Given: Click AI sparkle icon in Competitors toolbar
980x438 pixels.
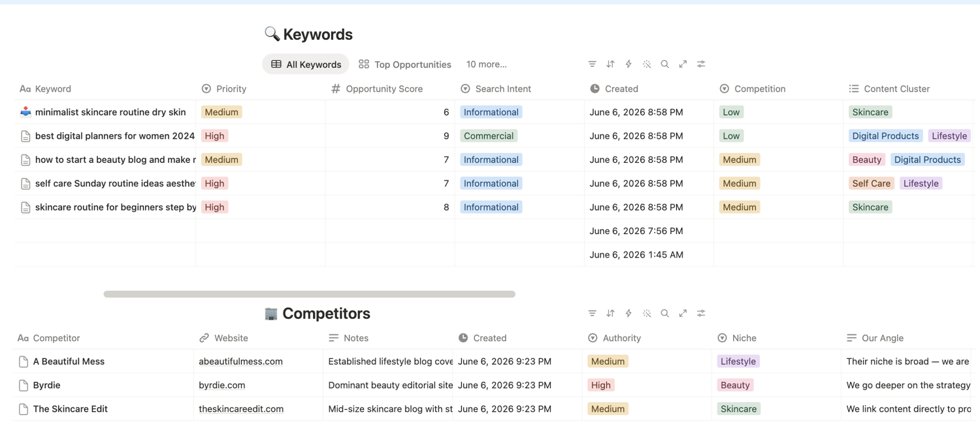Looking at the screenshot, I should tap(647, 313).
